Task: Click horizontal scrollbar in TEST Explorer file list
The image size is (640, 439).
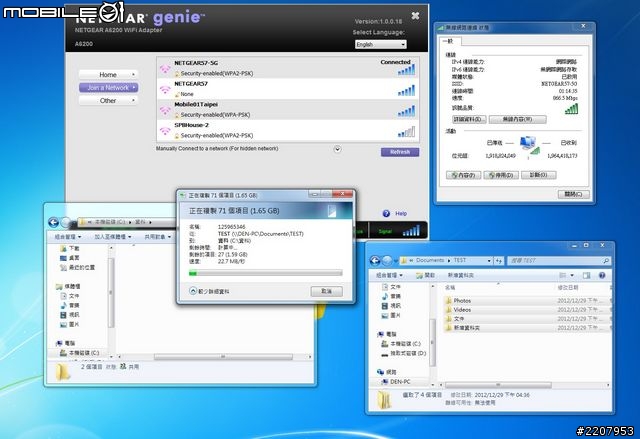Action: tap(498, 385)
